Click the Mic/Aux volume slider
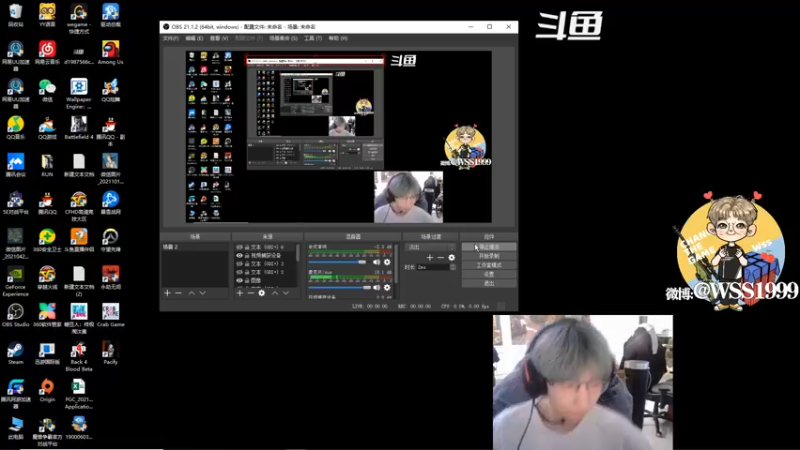800x450 pixels. click(x=339, y=288)
